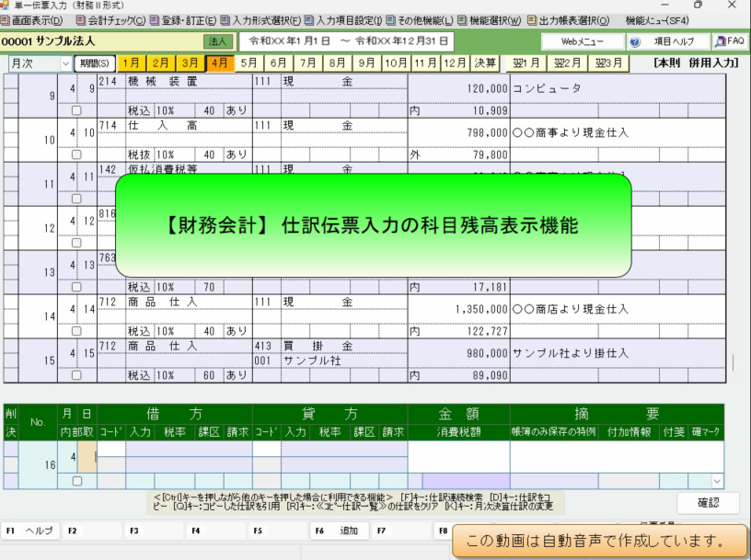Open 項目ヘルプ button
The image size is (751, 560).
click(x=668, y=41)
